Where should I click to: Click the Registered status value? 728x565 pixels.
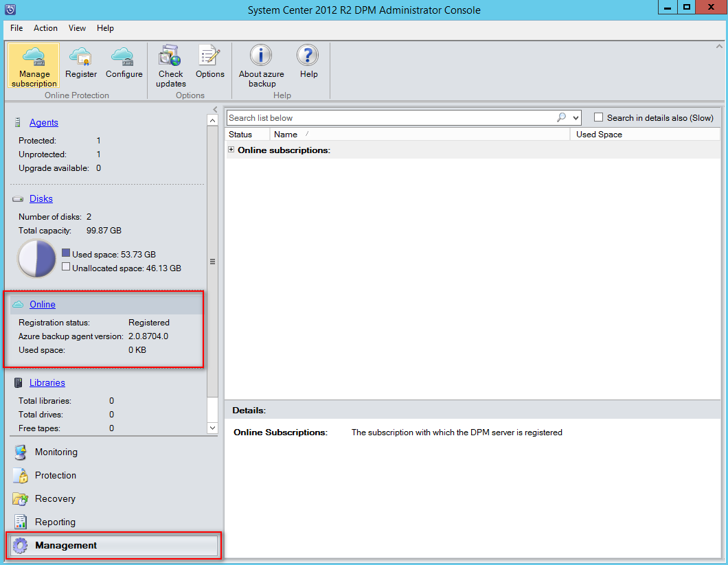pyautogui.click(x=148, y=323)
